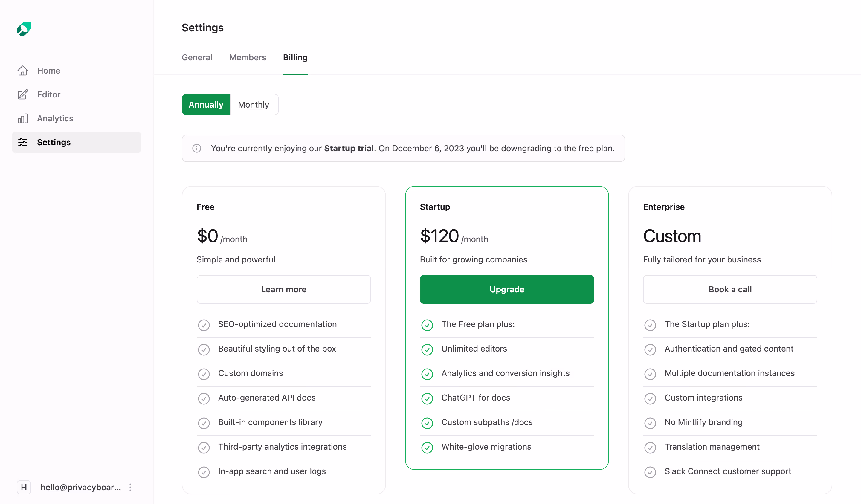This screenshot has height=504, width=861.
Task: Click the Settings page heading
Action: click(203, 28)
